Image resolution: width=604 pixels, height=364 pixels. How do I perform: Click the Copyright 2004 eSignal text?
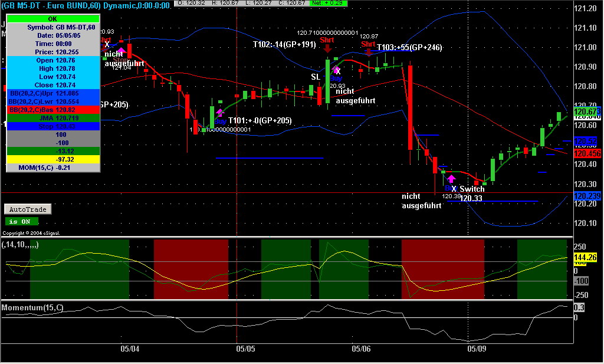click(x=31, y=233)
